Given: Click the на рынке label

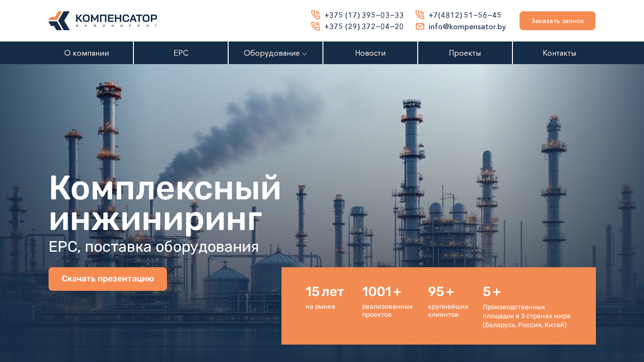Looking at the screenshot, I should (x=320, y=307).
